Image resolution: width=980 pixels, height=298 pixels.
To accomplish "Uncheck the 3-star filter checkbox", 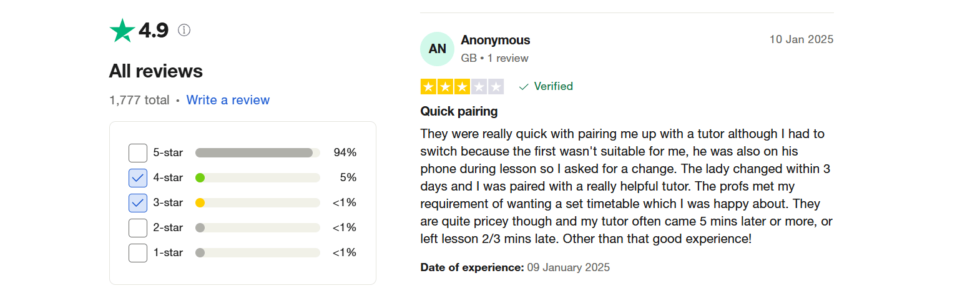I will 138,202.
